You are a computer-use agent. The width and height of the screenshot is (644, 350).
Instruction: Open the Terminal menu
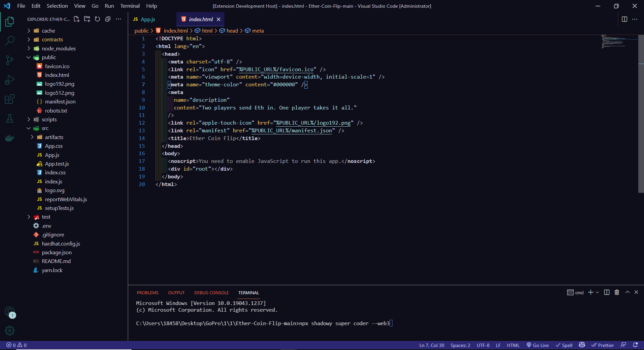point(130,6)
